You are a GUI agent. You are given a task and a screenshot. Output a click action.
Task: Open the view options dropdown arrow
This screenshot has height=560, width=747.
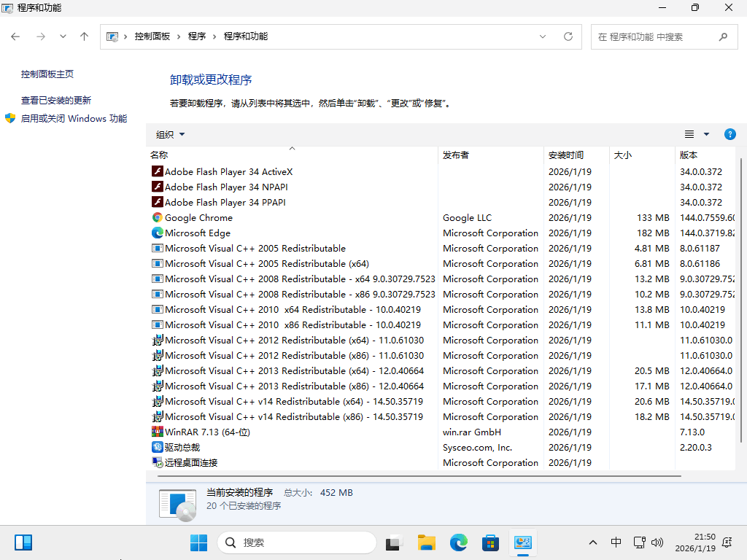[706, 134]
